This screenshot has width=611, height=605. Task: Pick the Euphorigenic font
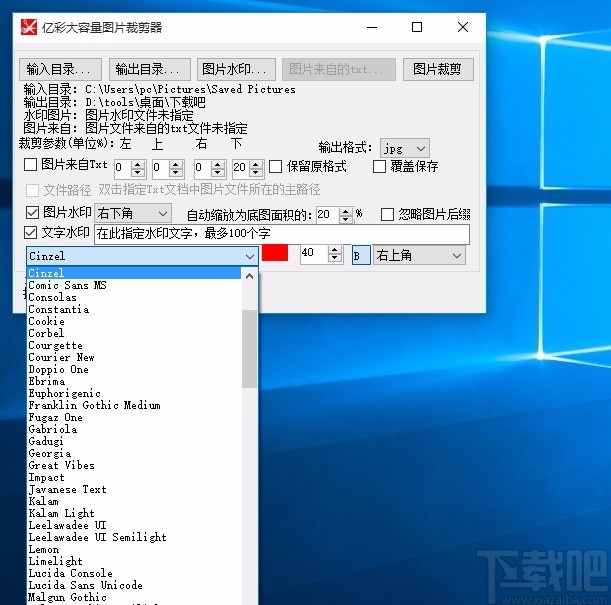click(134, 393)
